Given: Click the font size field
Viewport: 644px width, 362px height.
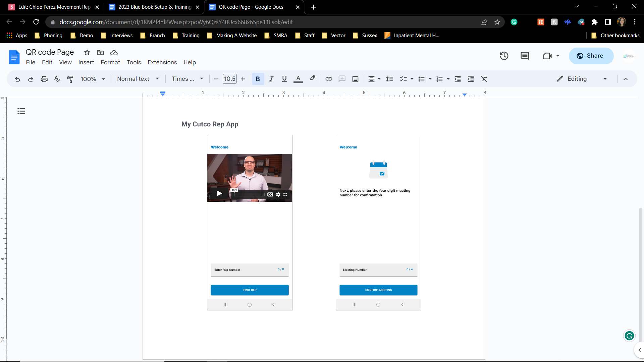Looking at the screenshot, I should coord(229,79).
